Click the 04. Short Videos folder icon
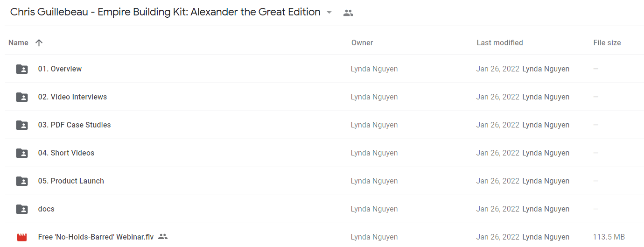 click(x=22, y=153)
